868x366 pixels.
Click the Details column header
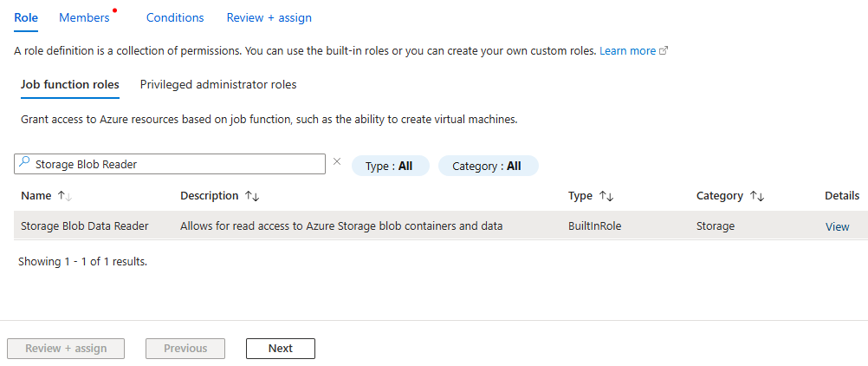tap(842, 196)
